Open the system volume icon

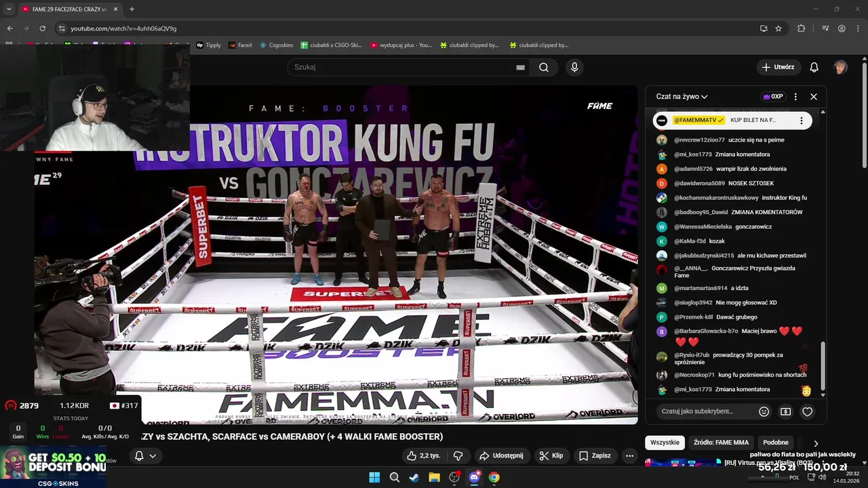(822, 477)
